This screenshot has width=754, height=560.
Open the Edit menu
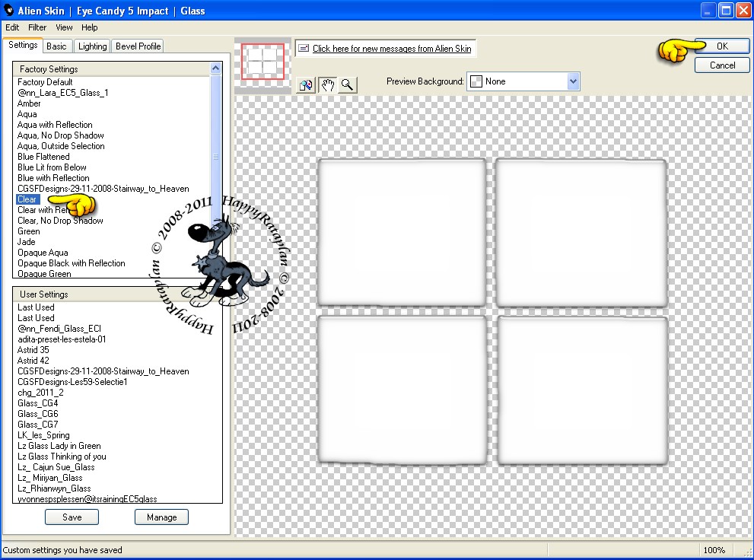click(x=12, y=27)
